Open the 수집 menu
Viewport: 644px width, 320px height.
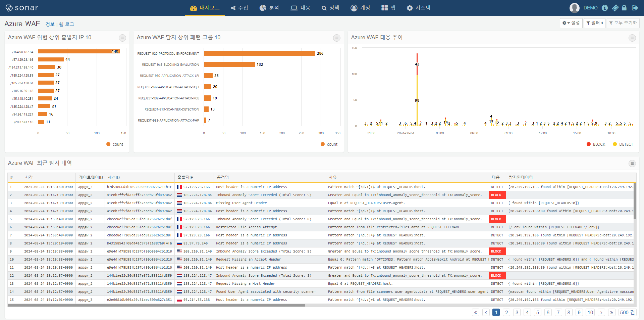coord(239,8)
